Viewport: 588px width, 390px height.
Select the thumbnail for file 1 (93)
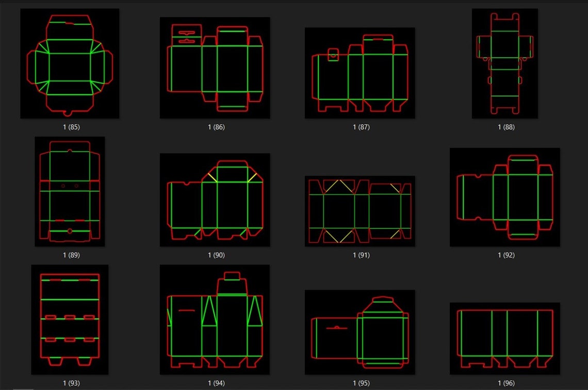pyautogui.click(x=70, y=319)
